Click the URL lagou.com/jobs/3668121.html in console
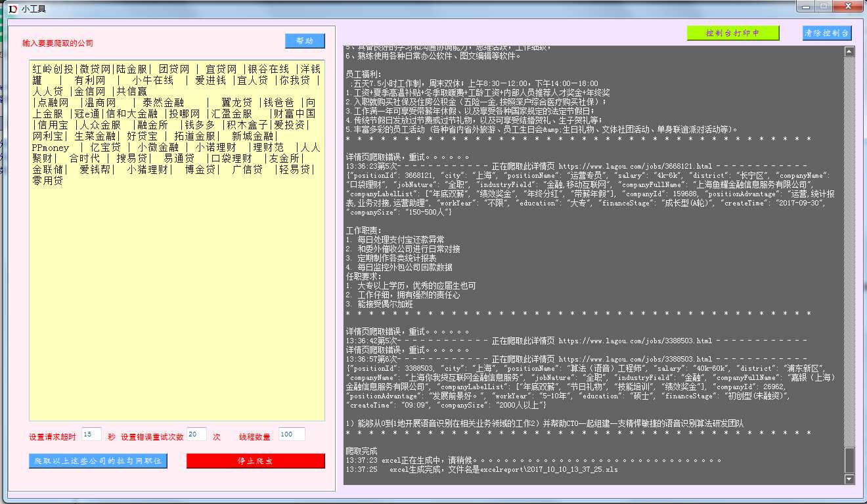Viewport: 867px width, 504px height. 635,167
